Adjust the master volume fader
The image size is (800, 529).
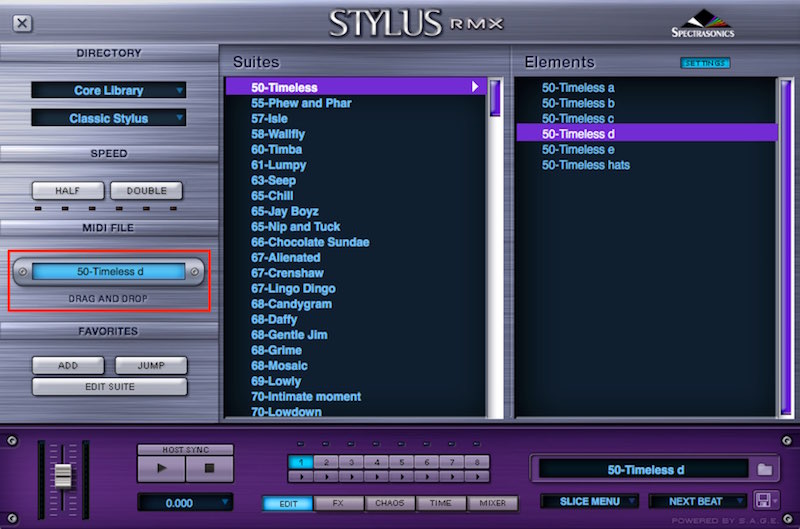click(63, 476)
